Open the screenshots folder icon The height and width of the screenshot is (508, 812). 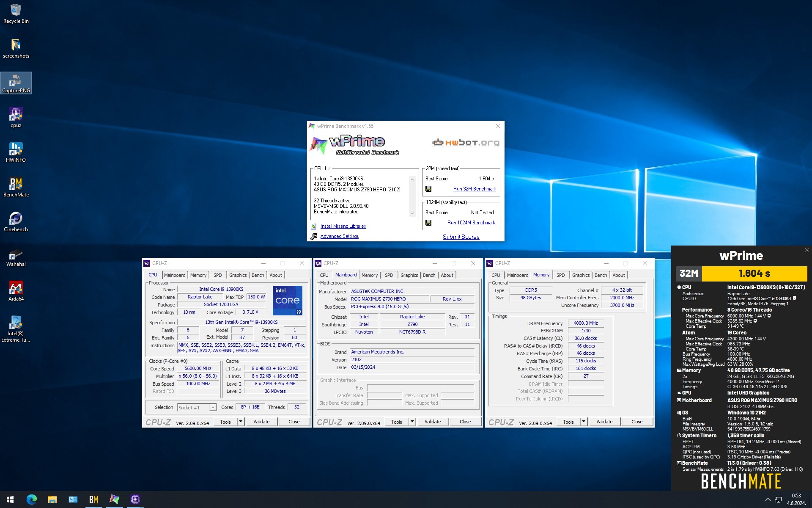click(16, 48)
